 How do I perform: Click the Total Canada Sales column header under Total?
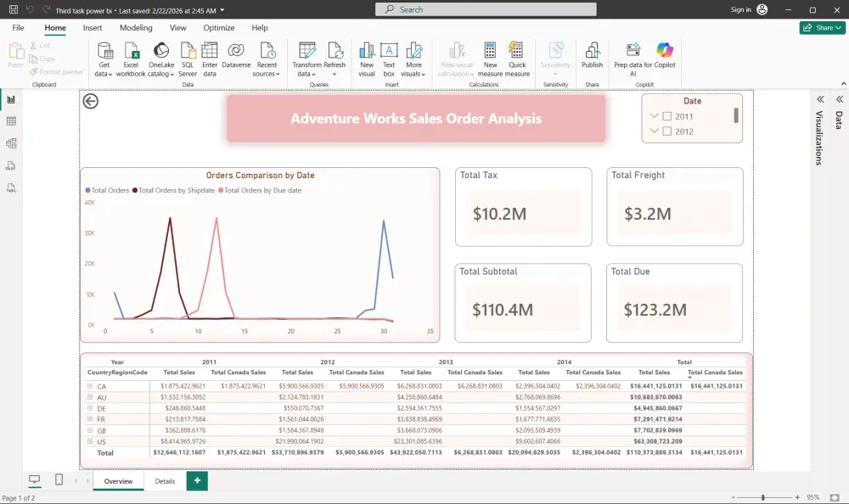(715, 372)
